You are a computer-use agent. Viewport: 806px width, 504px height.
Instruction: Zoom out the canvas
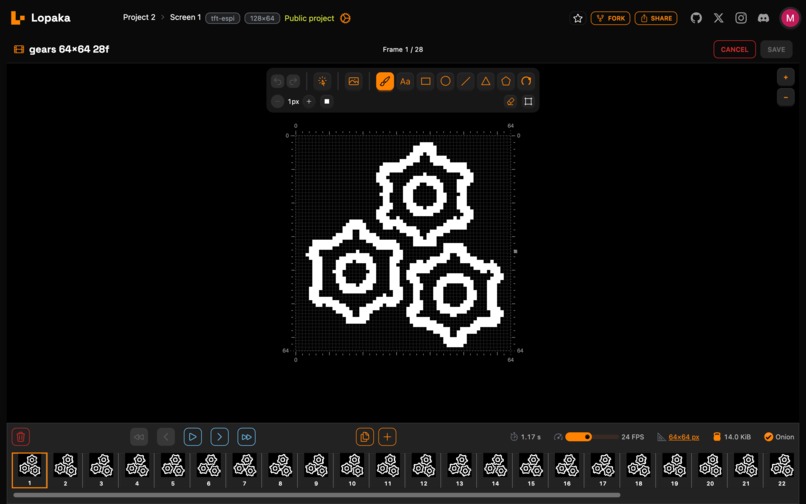coord(785,97)
